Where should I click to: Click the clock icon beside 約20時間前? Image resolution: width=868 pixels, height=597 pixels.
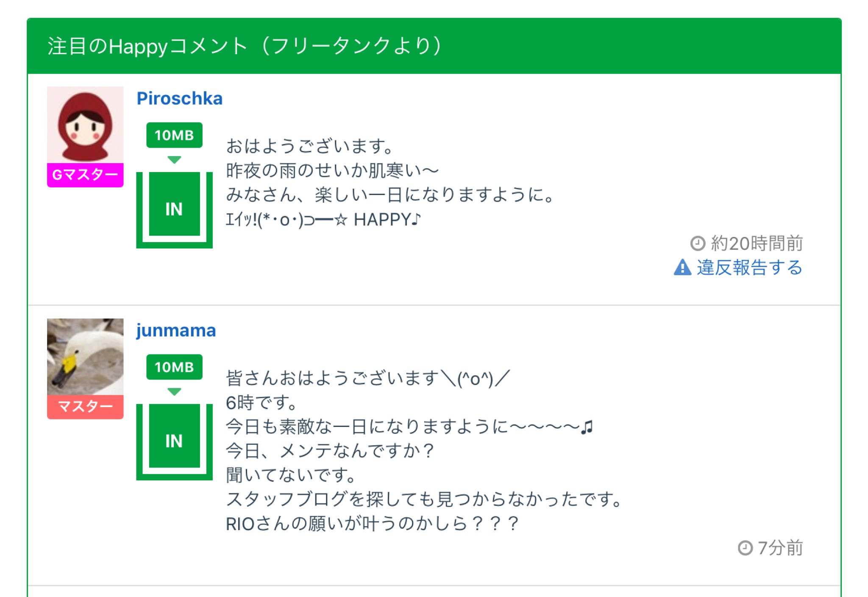tap(698, 243)
